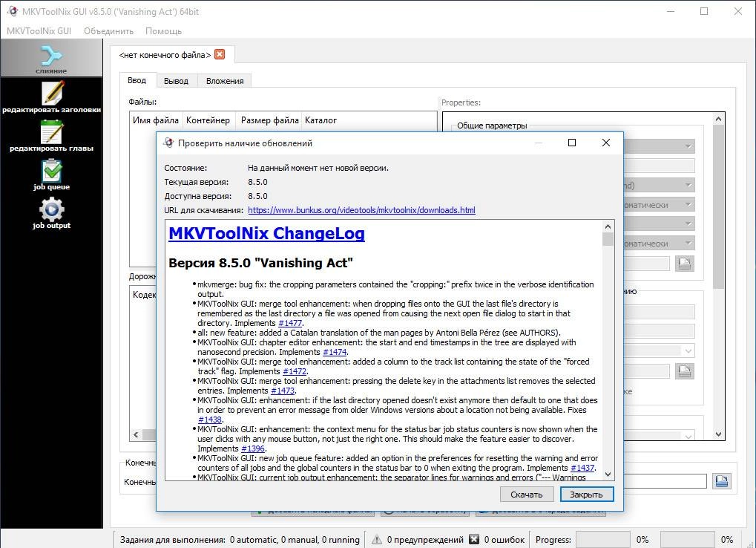Screen dimensions: 756x548
Task: Click the jobs status counter in status bar
Action: (240, 540)
